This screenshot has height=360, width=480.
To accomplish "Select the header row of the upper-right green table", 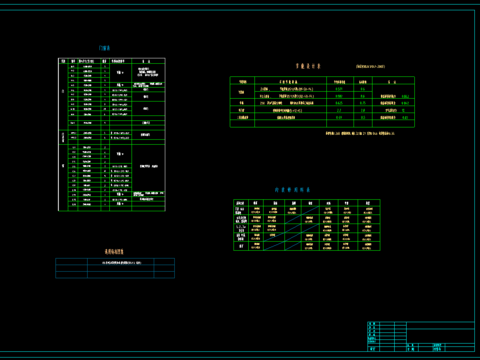I will pyautogui.click(x=322, y=81).
